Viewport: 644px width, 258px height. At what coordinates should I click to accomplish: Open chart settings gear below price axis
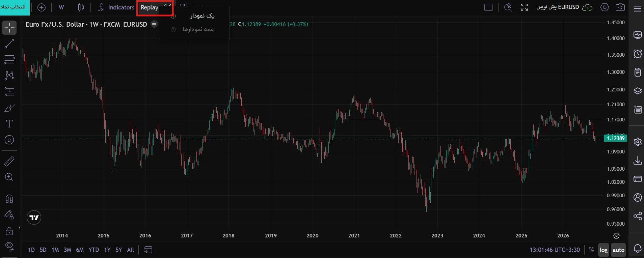coord(616,236)
